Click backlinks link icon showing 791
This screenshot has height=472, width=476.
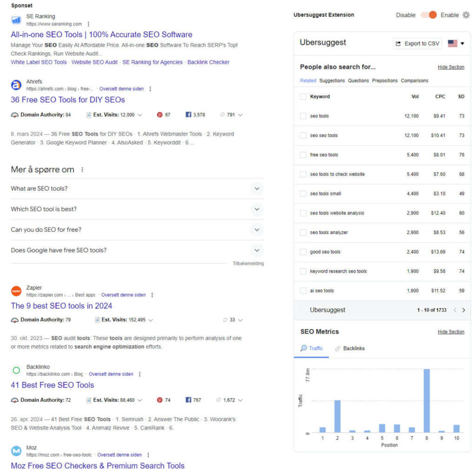pyautogui.click(x=222, y=115)
